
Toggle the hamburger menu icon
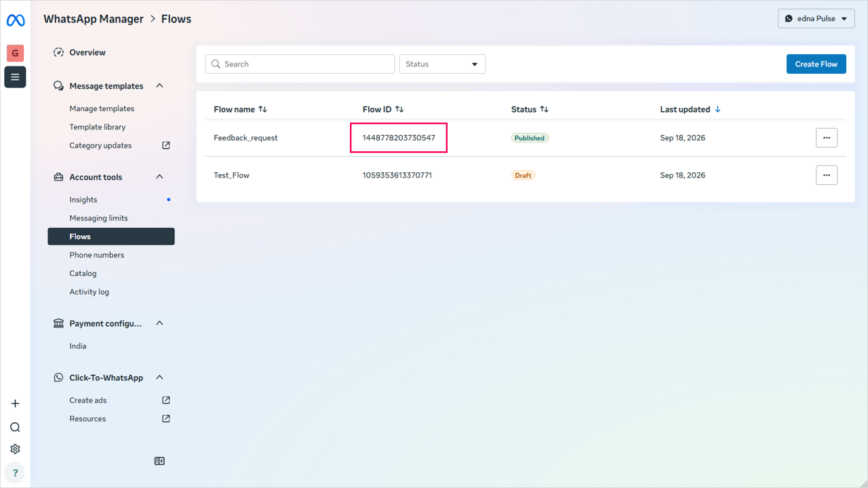pyautogui.click(x=15, y=77)
